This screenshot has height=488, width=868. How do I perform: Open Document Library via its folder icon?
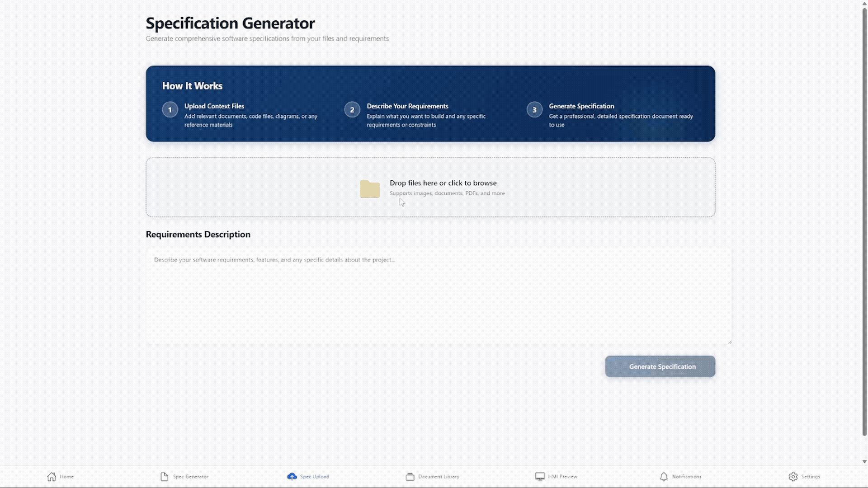click(410, 477)
